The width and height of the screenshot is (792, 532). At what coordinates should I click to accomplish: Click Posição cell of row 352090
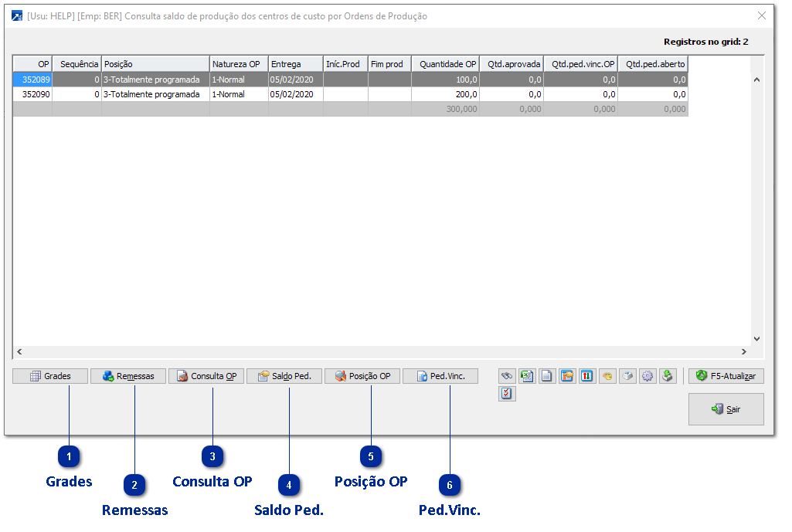(155, 94)
